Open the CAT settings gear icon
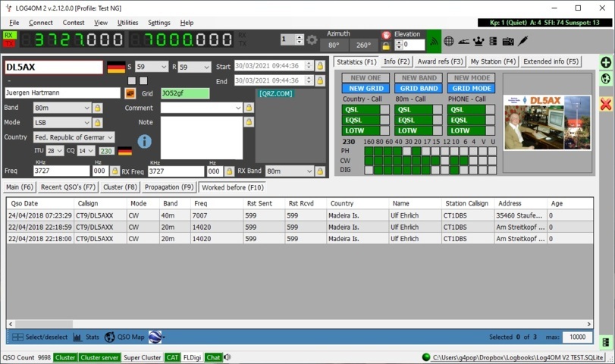Viewport: 615px width, 364px height. pos(312,39)
